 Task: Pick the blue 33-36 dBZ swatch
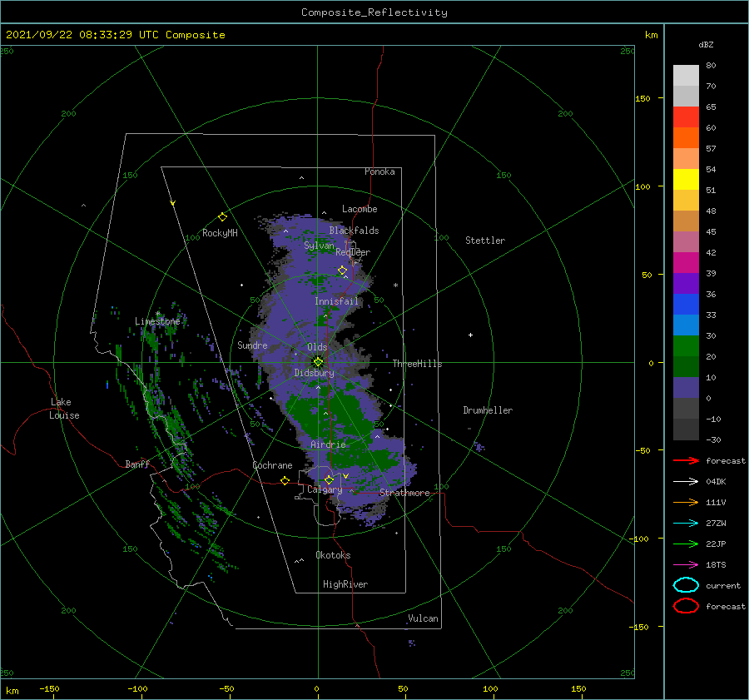click(686, 305)
